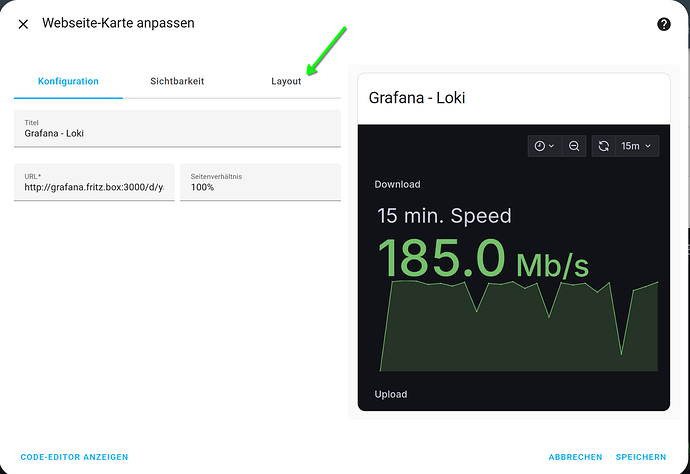The height and width of the screenshot is (474, 690).
Task: Click the Grafana refresh dashboard icon
Action: coord(604,146)
